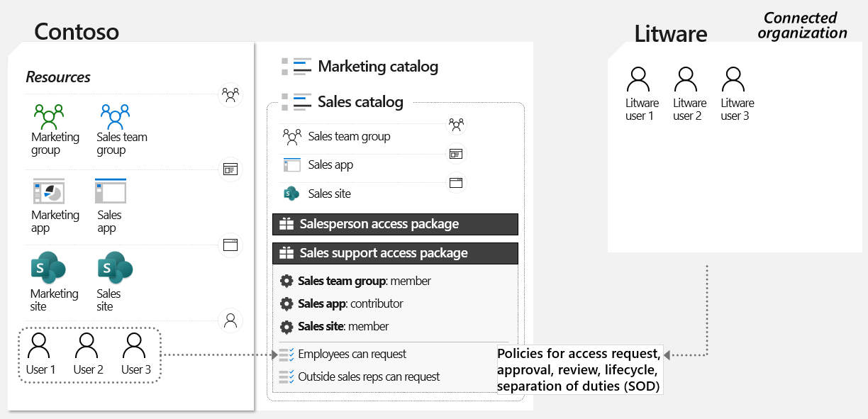The height and width of the screenshot is (419, 868).
Task: Select the User 2 person icon
Action: click(x=87, y=347)
